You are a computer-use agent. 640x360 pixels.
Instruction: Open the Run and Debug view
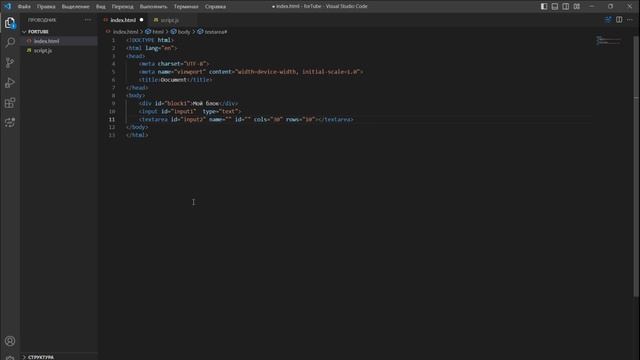pos(10,82)
